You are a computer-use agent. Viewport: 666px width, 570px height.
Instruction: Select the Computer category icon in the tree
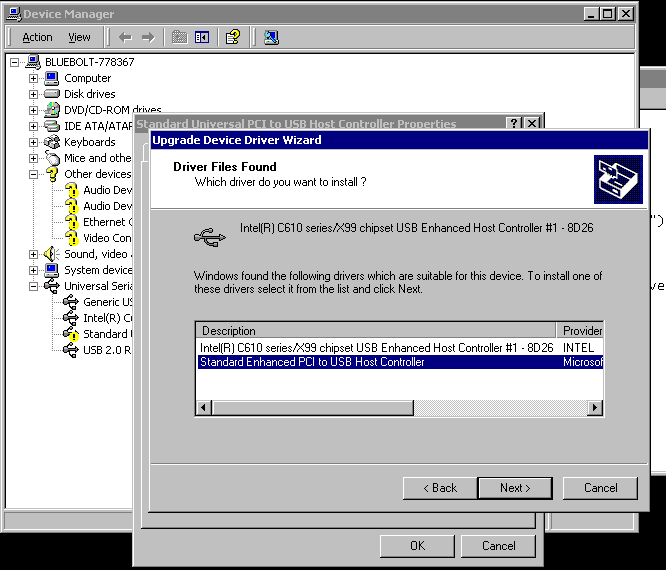click(x=52, y=78)
